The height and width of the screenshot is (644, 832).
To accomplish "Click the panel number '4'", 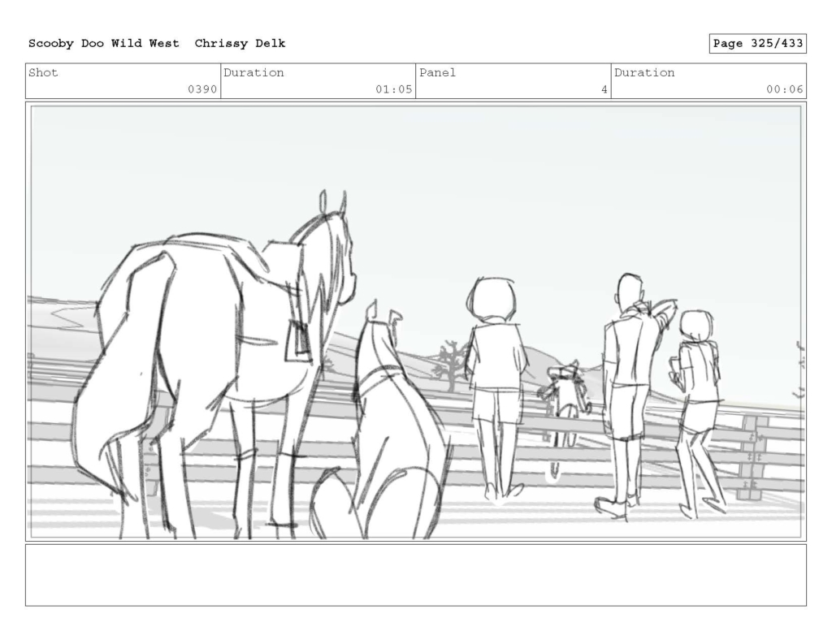I will (604, 89).
